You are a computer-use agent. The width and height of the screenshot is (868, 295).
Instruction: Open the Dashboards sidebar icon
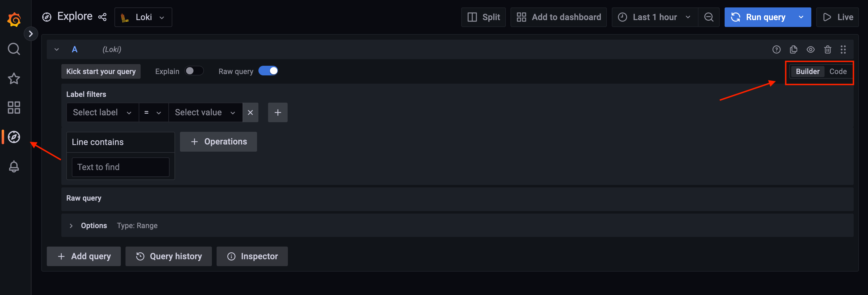pos(14,107)
